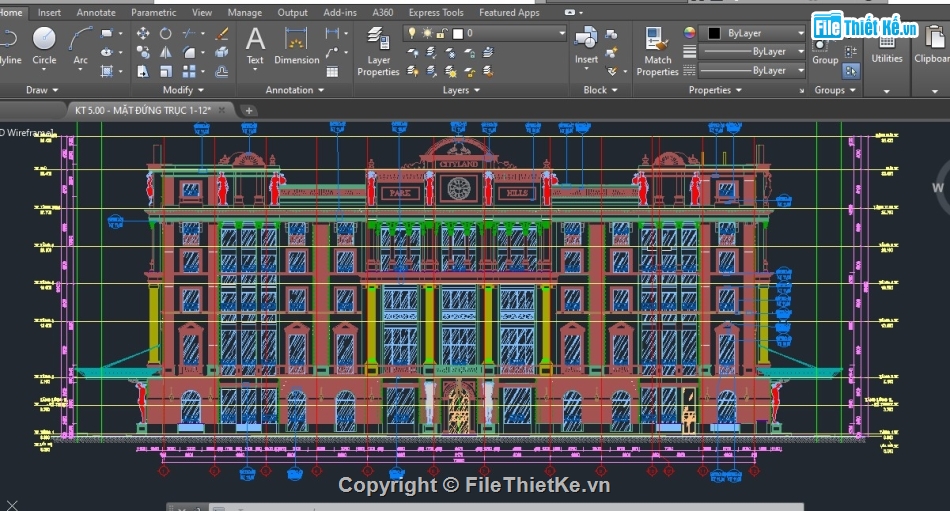Open the Array tool dropdown arrow
Image resolution: width=950 pixels, height=511 pixels.
point(202,72)
